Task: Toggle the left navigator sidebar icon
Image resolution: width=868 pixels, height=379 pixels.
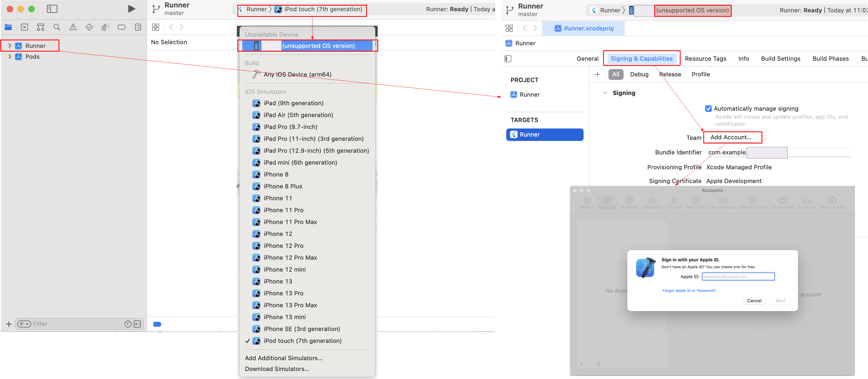Action: click(x=52, y=9)
